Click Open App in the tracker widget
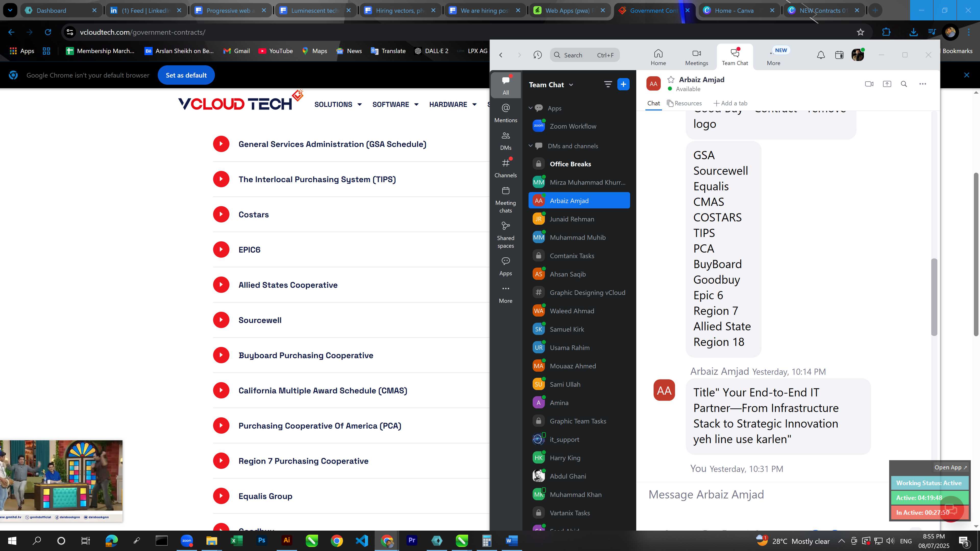Viewport: 980px width, 551px height. [950, 467]
